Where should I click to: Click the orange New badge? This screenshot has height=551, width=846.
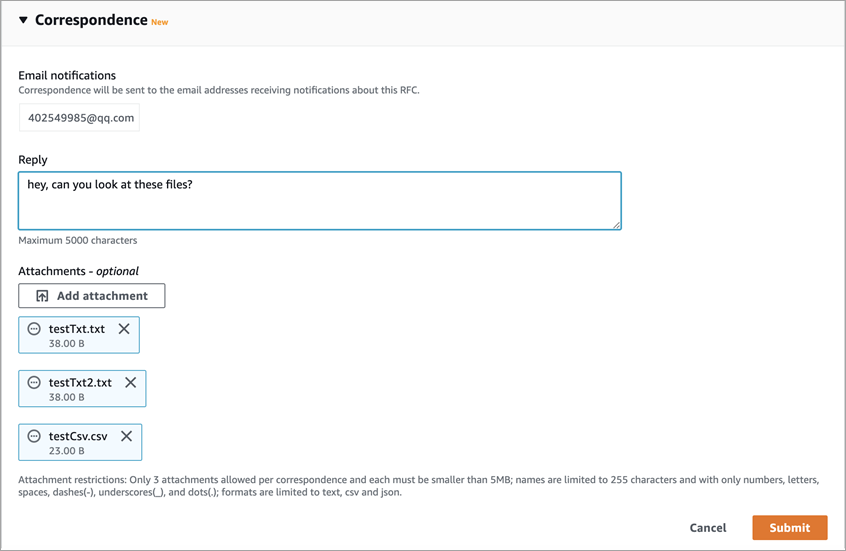tap(159, 22)
